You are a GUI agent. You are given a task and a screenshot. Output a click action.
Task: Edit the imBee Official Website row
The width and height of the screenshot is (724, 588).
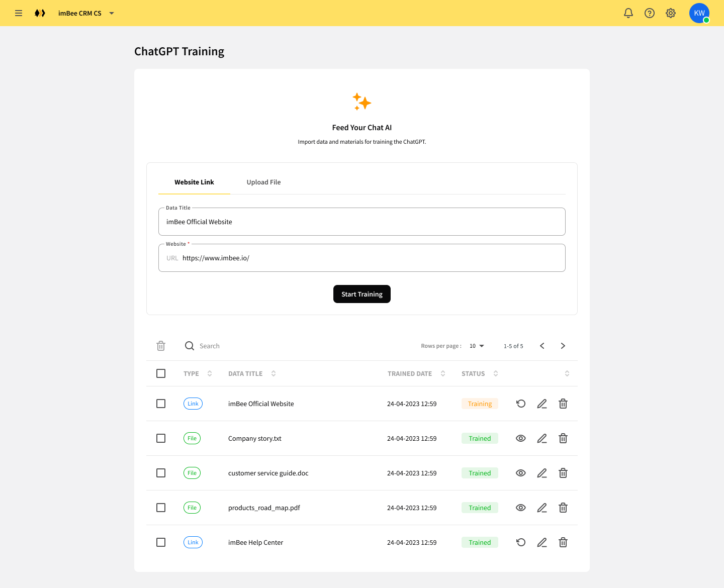[542, 404]
